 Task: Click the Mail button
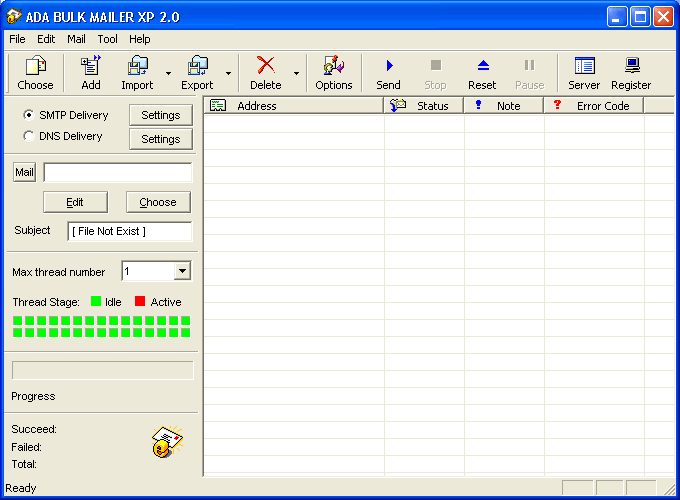24,172
